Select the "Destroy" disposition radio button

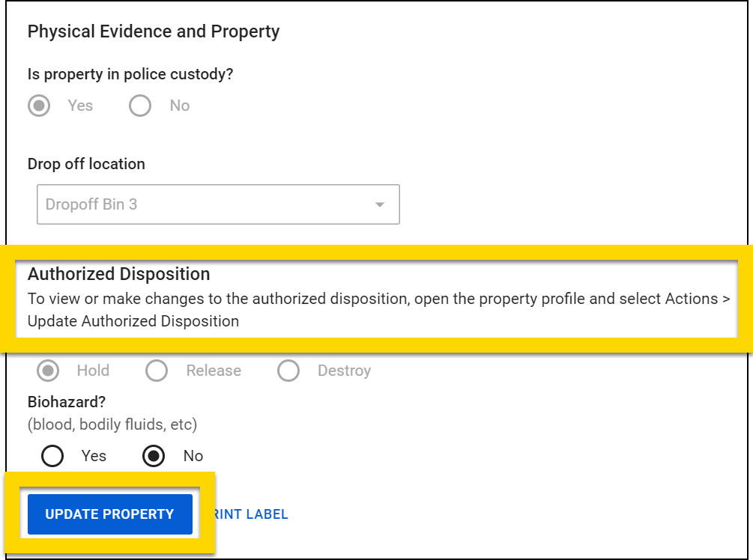[x=288, y=371]
